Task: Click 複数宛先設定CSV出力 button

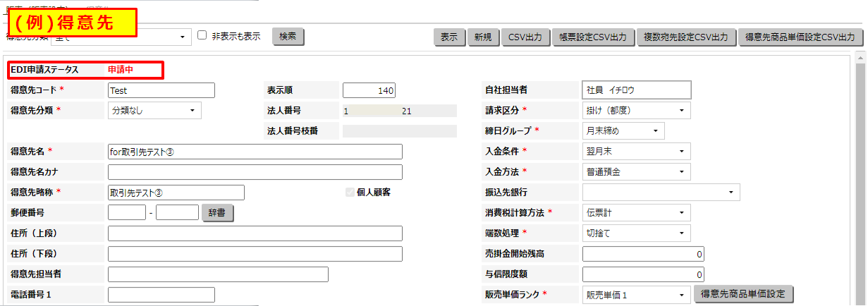Action: click(x=686, y=37)
